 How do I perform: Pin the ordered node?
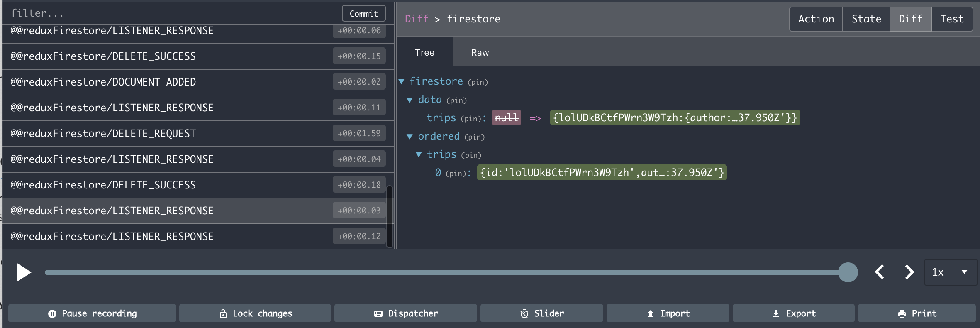(x=474, y=137)
